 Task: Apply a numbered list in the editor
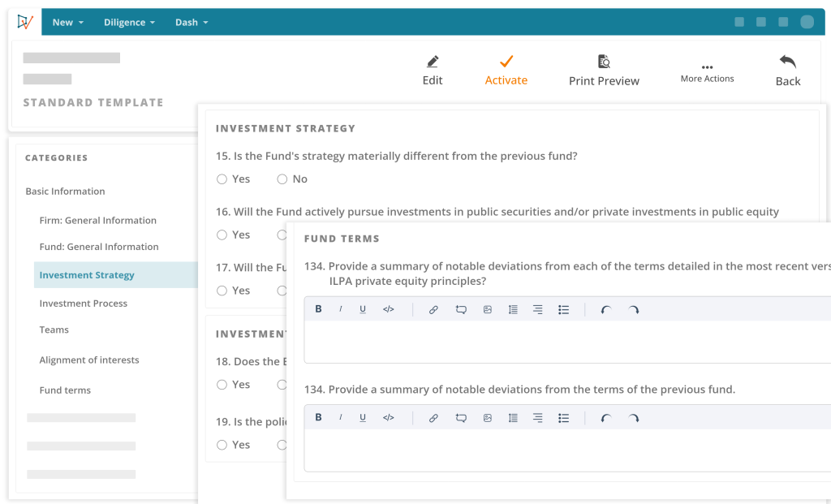tap(512, 308)
